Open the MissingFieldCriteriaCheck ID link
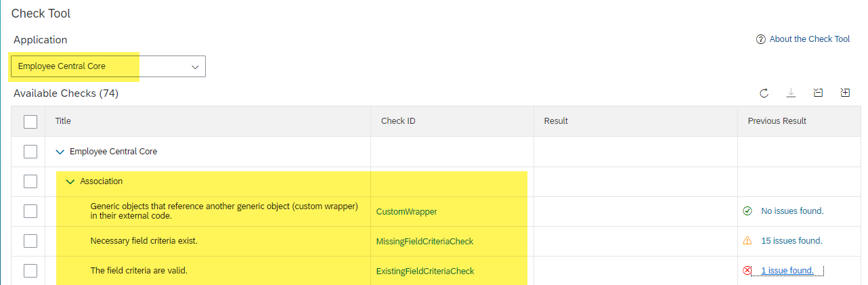The width and height of the screenshot is (868, 285). (x=425, y=241)
